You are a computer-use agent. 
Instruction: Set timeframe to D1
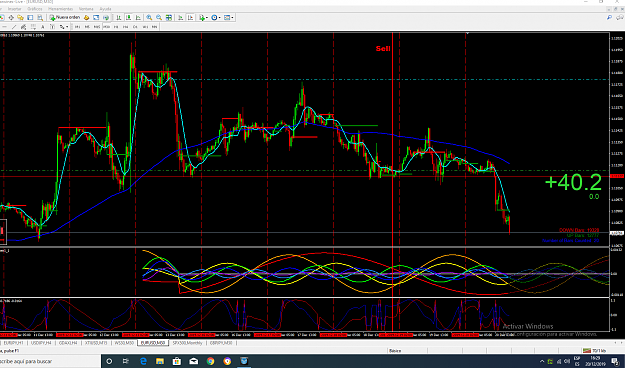(x=135, y=27)
